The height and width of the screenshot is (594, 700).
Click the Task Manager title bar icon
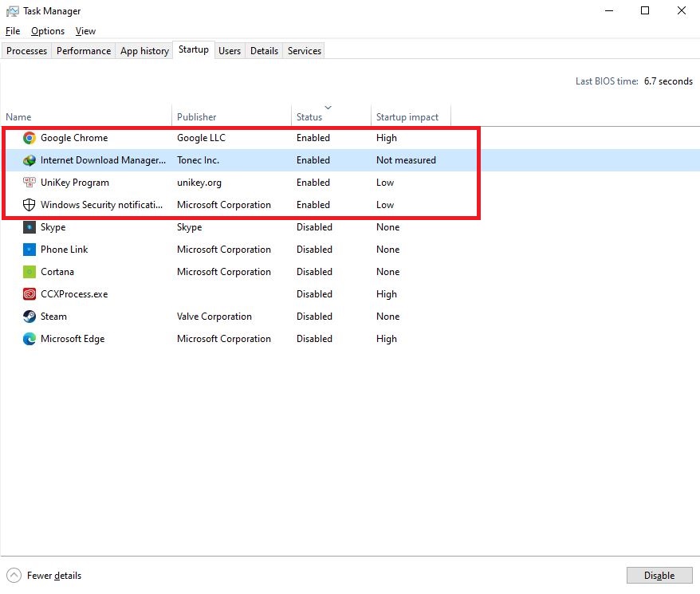(x=13, y=11)
